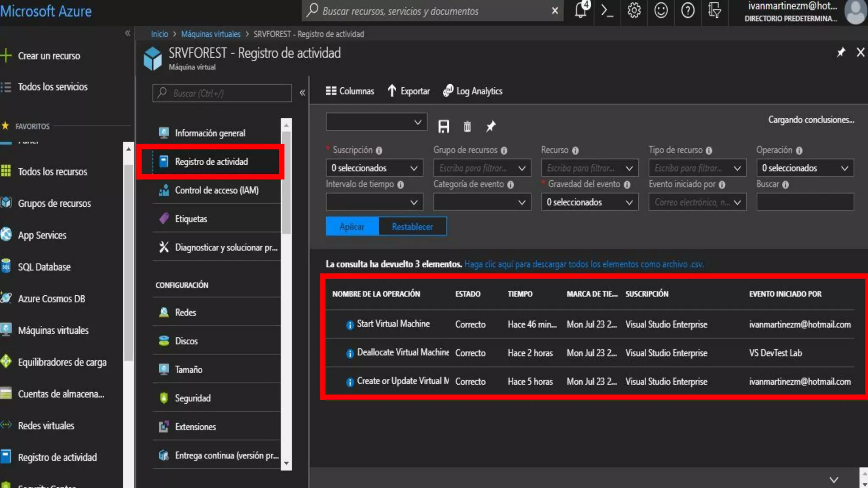Delete saved query with trash icon
This screenshot has width=868, height=488.
click(467, 126)
